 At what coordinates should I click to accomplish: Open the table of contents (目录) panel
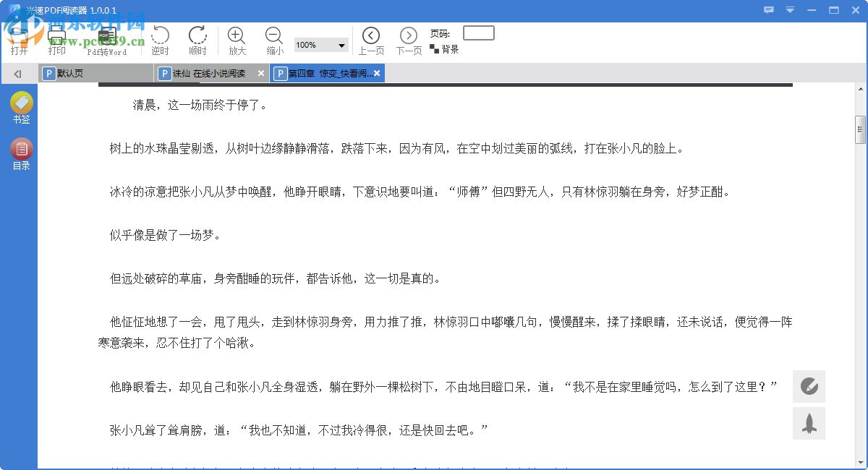click(21, 154)
